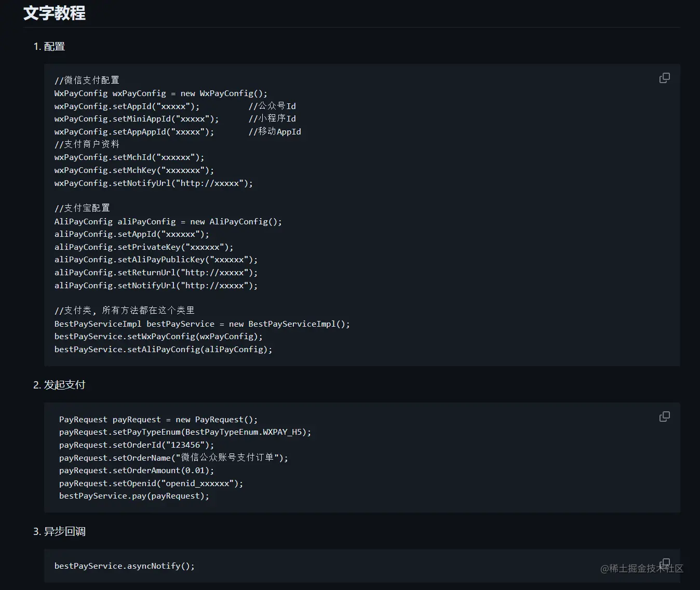The height and width of the screenshot is (590, 700).
Task: Click the aliPayConfig.setPrivateKey line
Action: pyautogui.click(x=144, y=247)
